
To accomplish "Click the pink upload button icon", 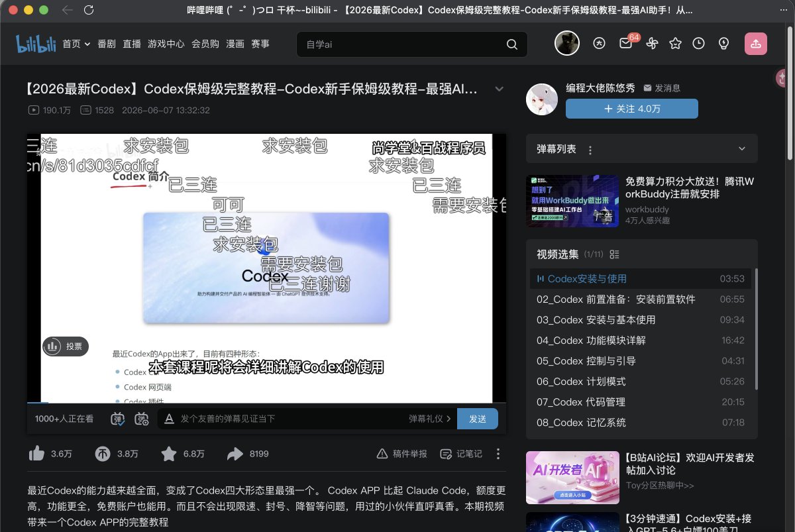I will pyautogui.click(x=756, y=44).
